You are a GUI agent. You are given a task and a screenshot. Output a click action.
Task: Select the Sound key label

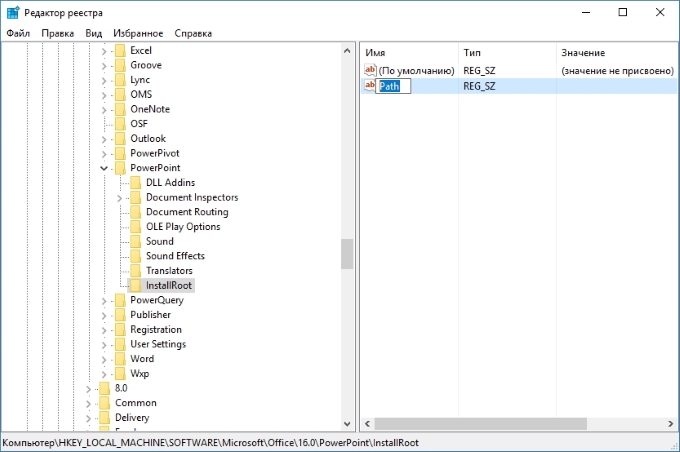tap(160, 242)
